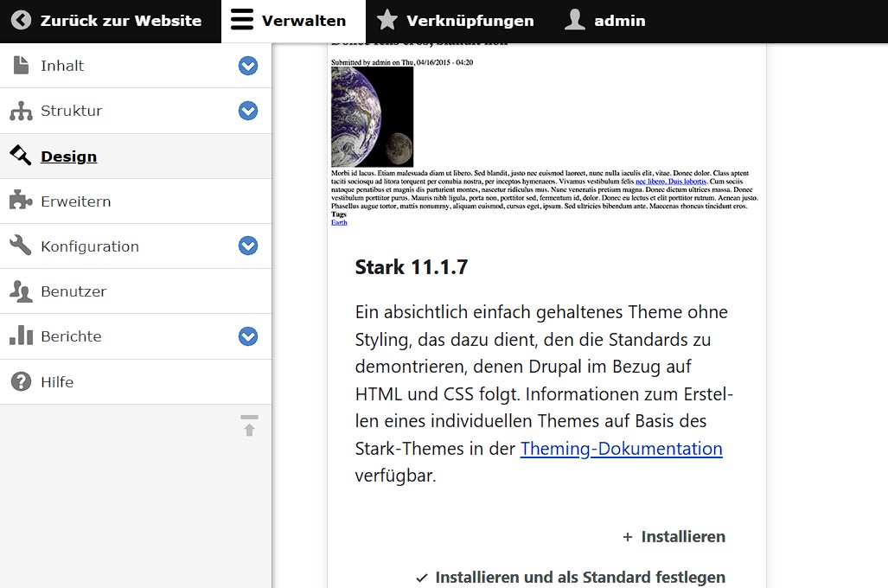Toggle sidebar orientation with the arrow icon
888x588 pixels.
[249, 425]
